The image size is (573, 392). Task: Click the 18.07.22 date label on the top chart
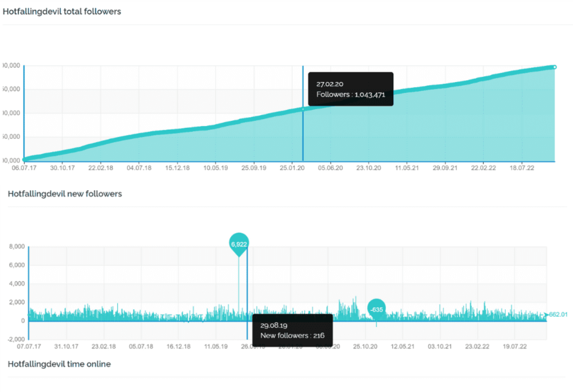522,168
